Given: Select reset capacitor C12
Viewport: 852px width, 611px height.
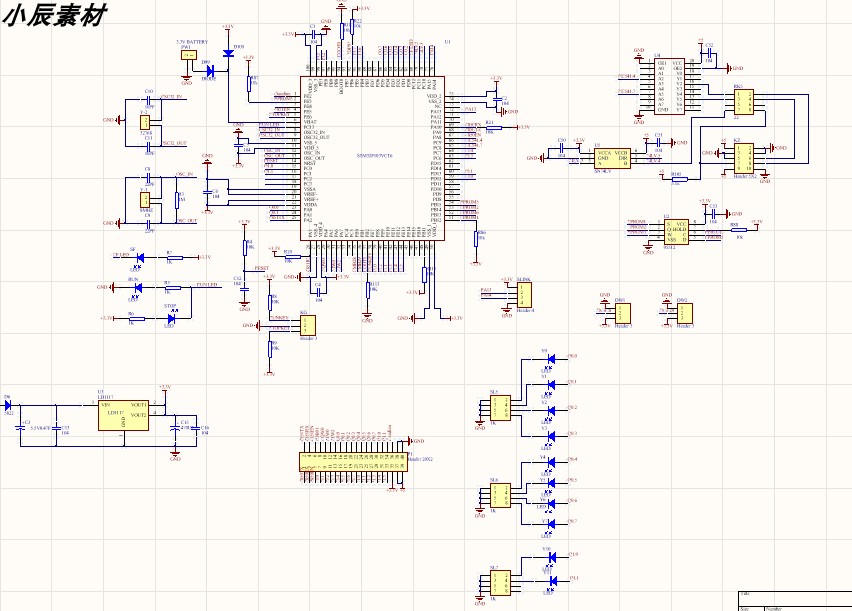Looking at the screenshot, I should point(245,289).
